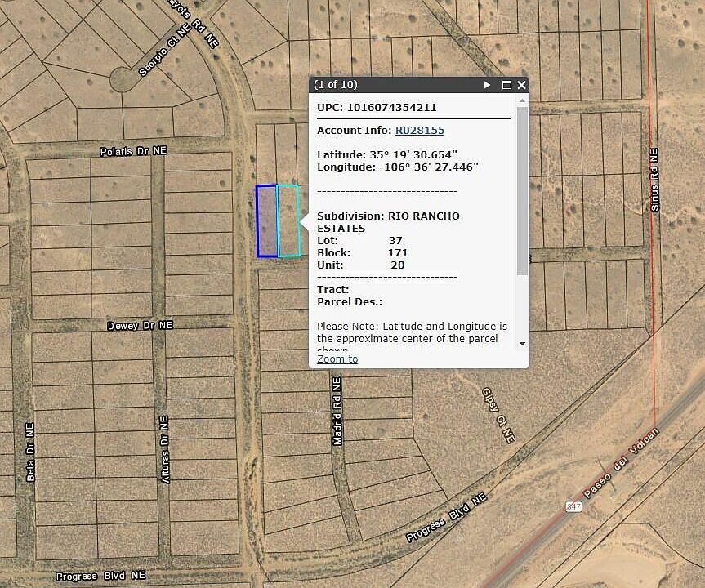Click the Block 171 value

coord(398,252)
